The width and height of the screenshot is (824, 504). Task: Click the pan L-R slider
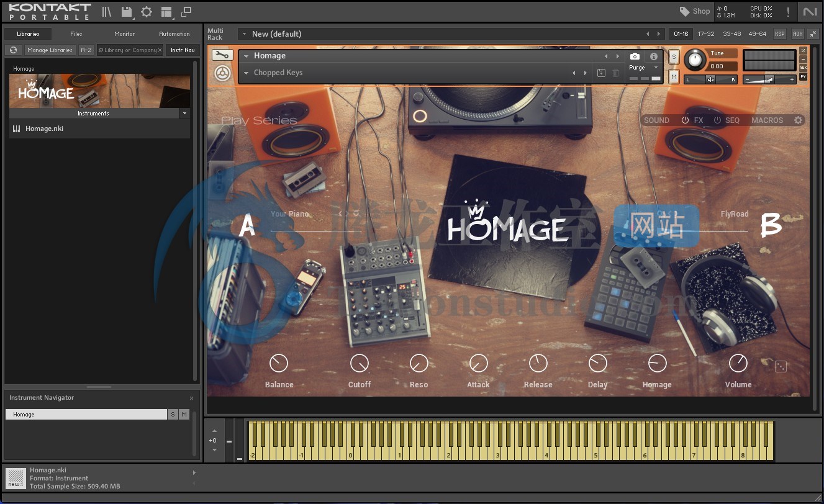(710, 79)
